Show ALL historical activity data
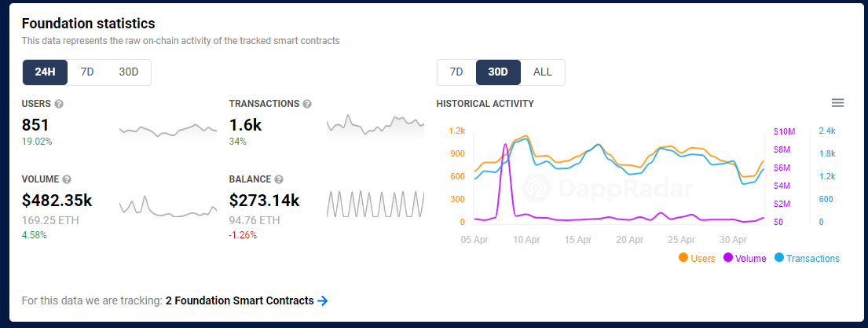Viewport: 868px width, 328px height. [543, 72]
